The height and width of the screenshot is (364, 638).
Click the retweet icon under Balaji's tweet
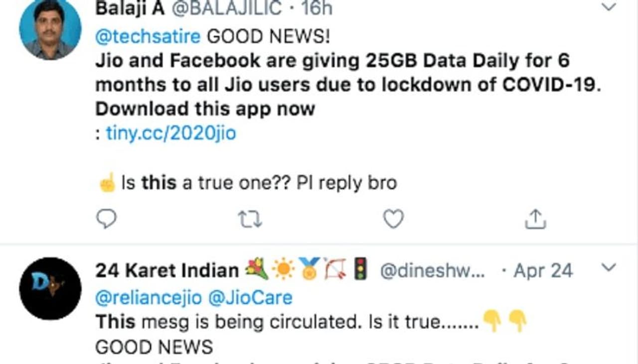pyautogui.click(x=250, y=219)
